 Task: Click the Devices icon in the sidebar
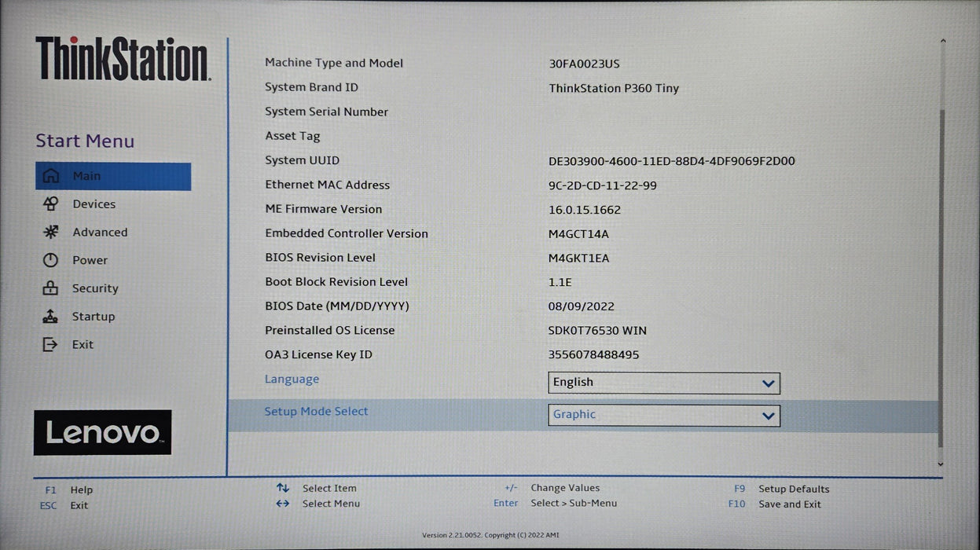point(50,204)
